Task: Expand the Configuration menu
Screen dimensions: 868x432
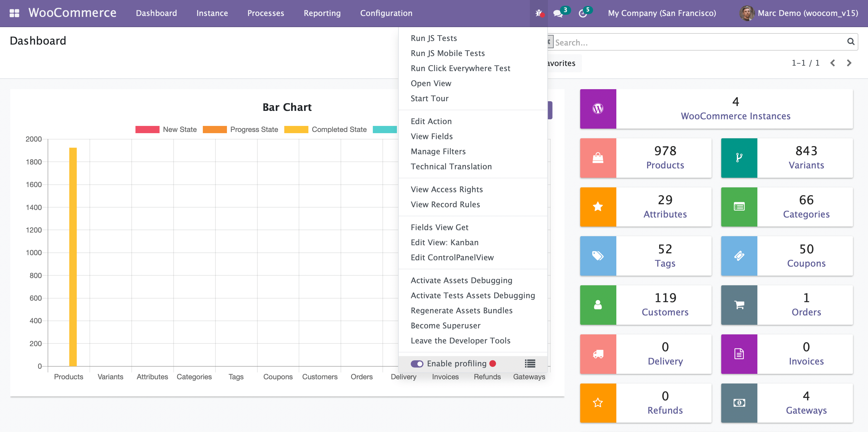Action: point(386,13)
